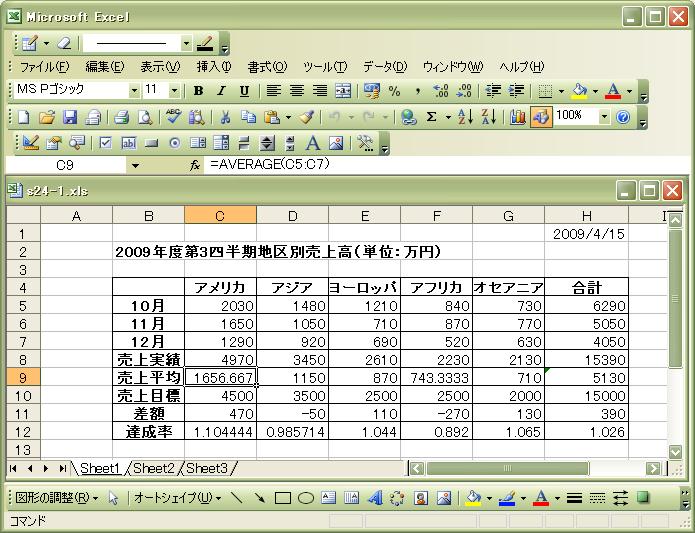Open Borders dropdown arrow
This screenshot has width=695, height=533.
click(562, 91)
